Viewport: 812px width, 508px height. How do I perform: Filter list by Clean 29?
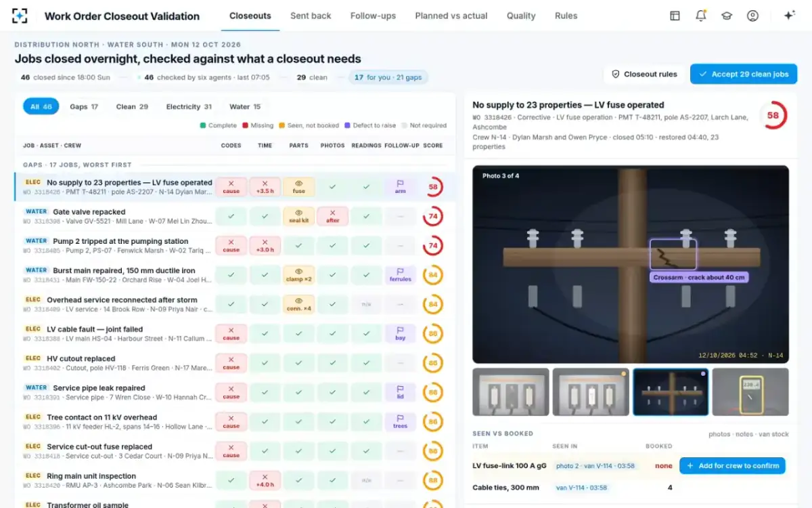coord(132,106)
